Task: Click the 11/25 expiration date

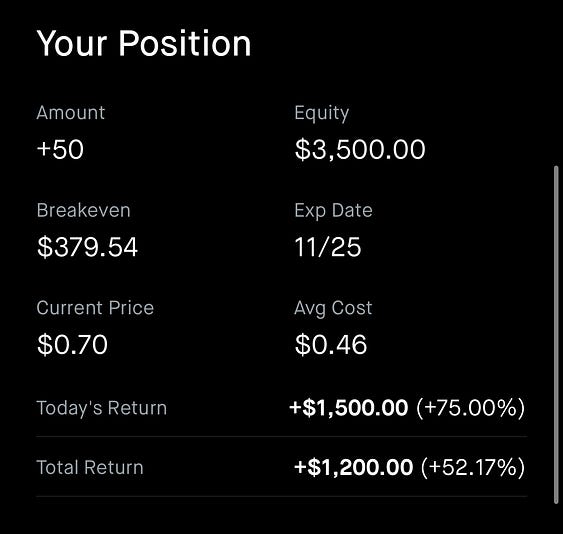Action: [x=327, y=247]
